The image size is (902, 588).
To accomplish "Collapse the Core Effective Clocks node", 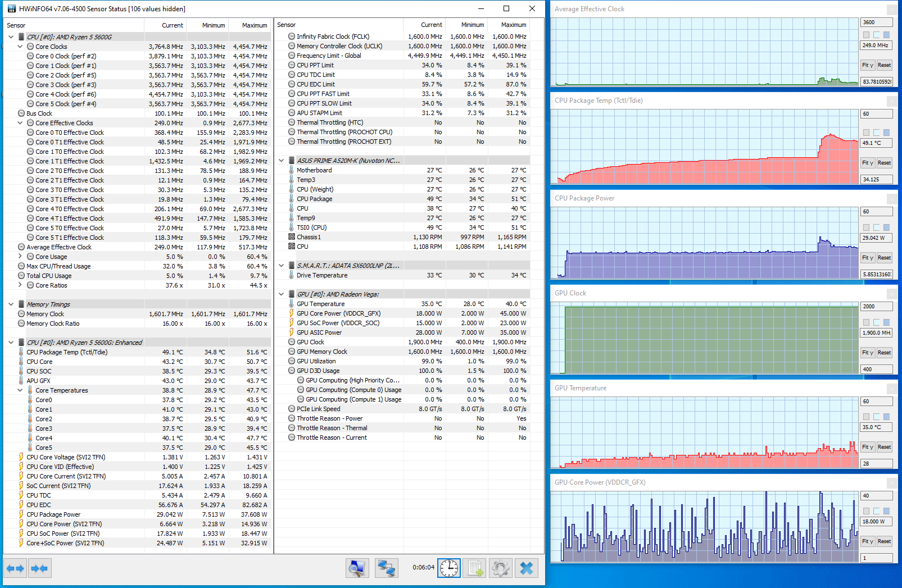I will click(20, 123).
